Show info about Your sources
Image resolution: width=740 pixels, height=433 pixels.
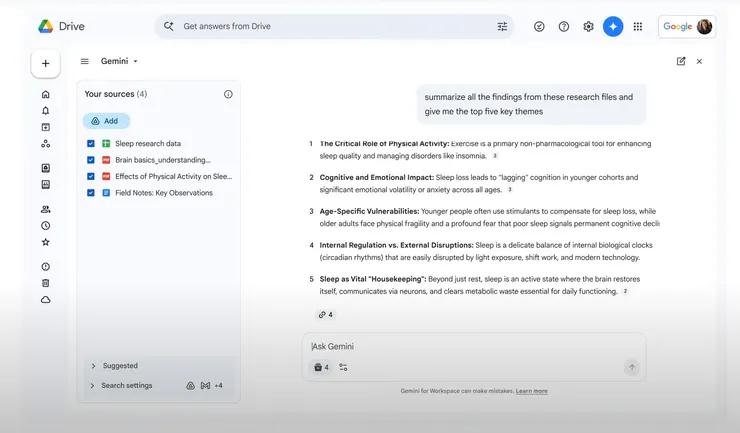coord(228,94)
